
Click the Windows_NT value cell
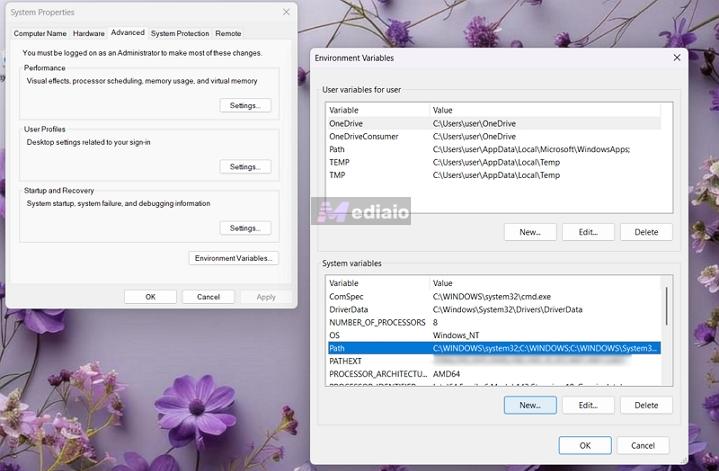[x=456, y=335]
